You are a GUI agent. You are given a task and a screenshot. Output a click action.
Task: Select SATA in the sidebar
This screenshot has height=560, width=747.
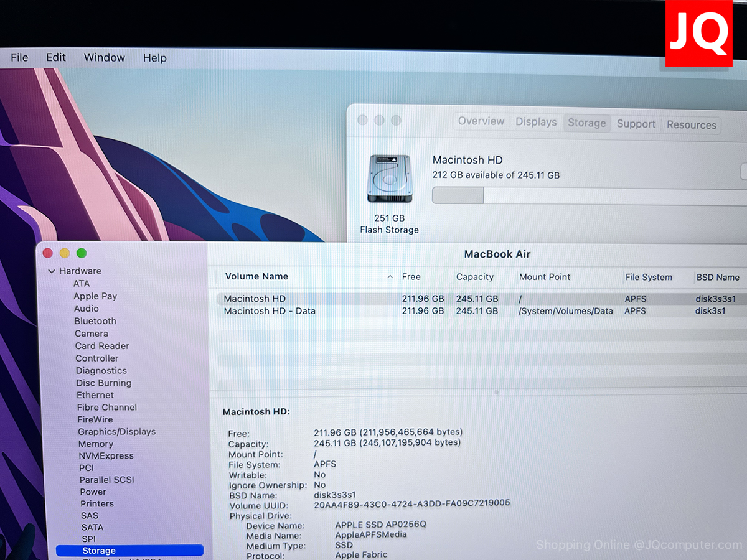(x=92, y=527)
